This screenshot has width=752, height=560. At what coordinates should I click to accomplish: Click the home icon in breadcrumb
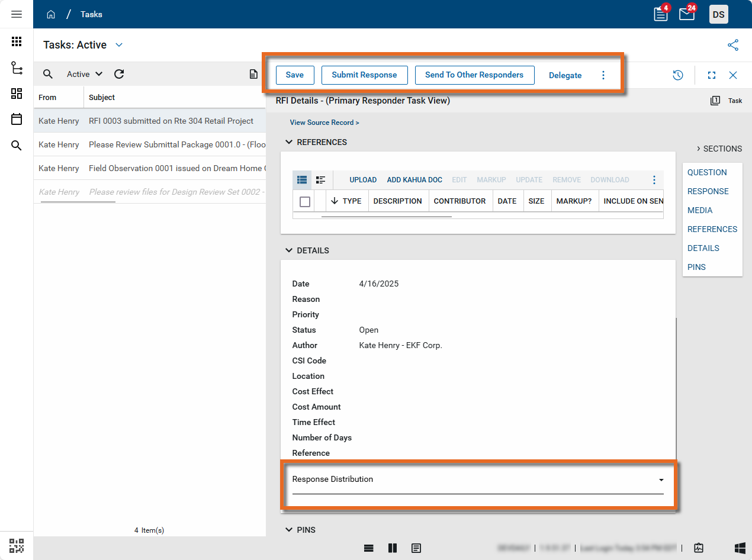51,14
